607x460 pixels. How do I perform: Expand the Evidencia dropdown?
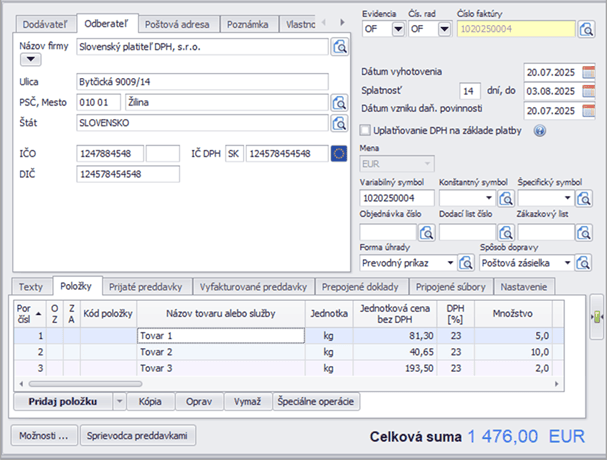[398, 29]
